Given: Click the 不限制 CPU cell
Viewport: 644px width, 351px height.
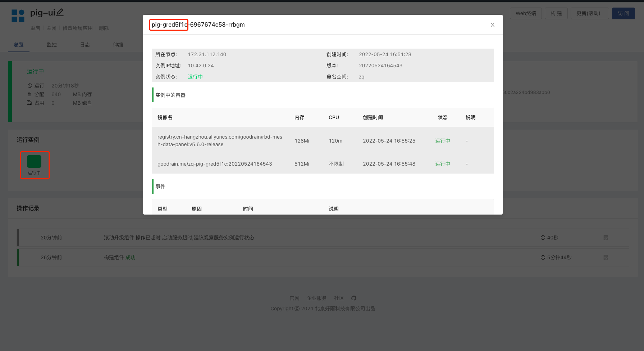Looking at the screenshot, I should tap(336, 164).
